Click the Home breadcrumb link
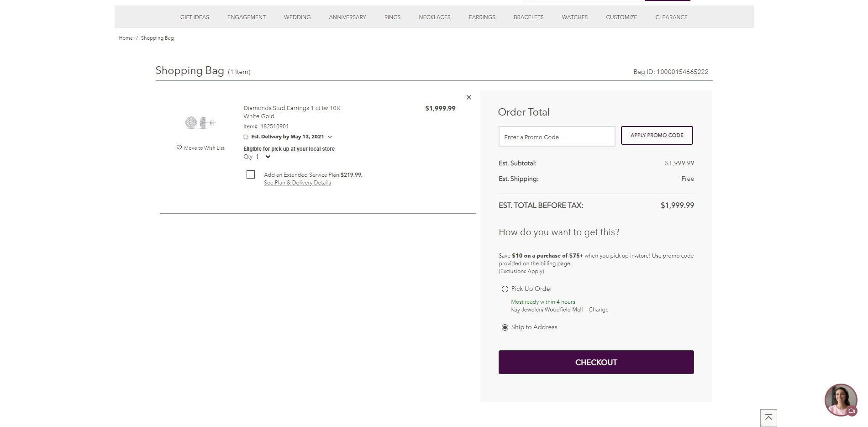Image resolution: width=868 pixels, height=427 pixels. point(125,38)
